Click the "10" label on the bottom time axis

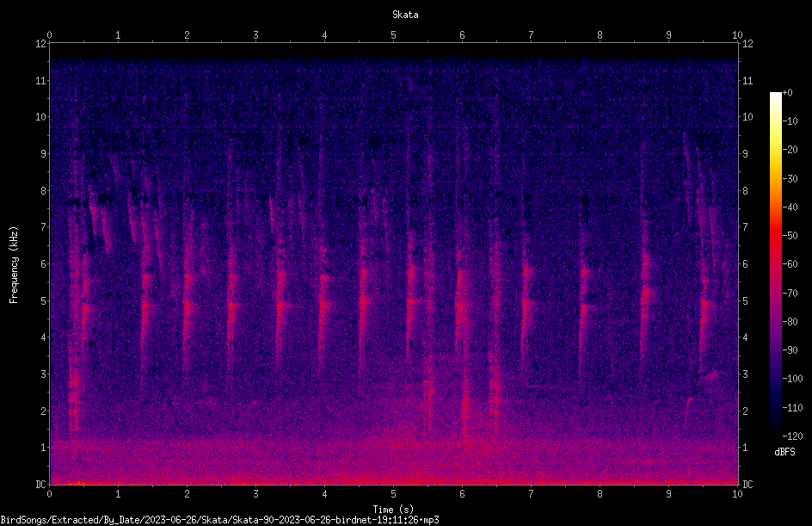click(x=737, y=494)
